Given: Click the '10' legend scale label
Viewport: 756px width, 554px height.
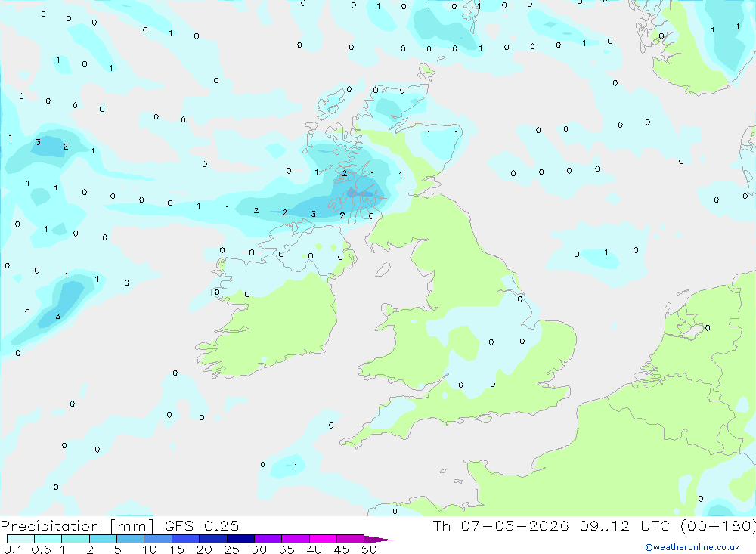Looking at the screenshot, I should 150,549.
